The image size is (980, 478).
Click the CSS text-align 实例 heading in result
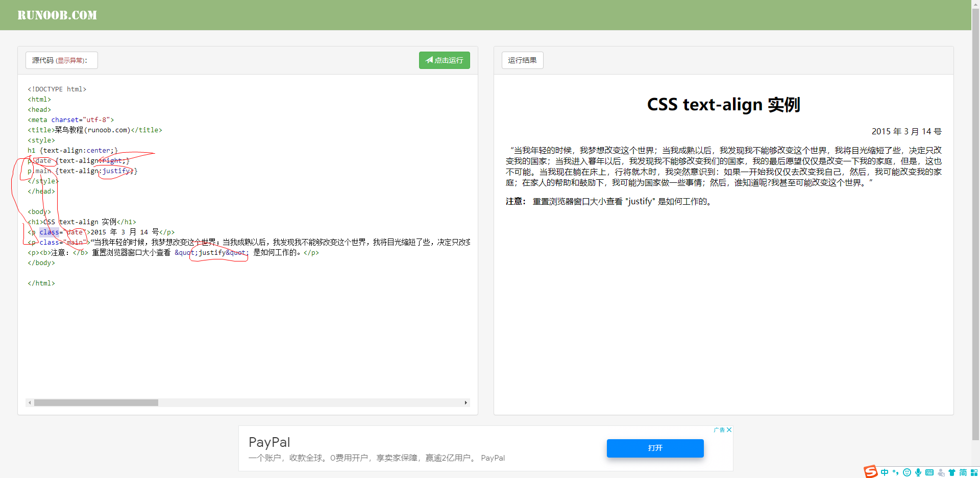pyautogui.click(x=724, y=105)
